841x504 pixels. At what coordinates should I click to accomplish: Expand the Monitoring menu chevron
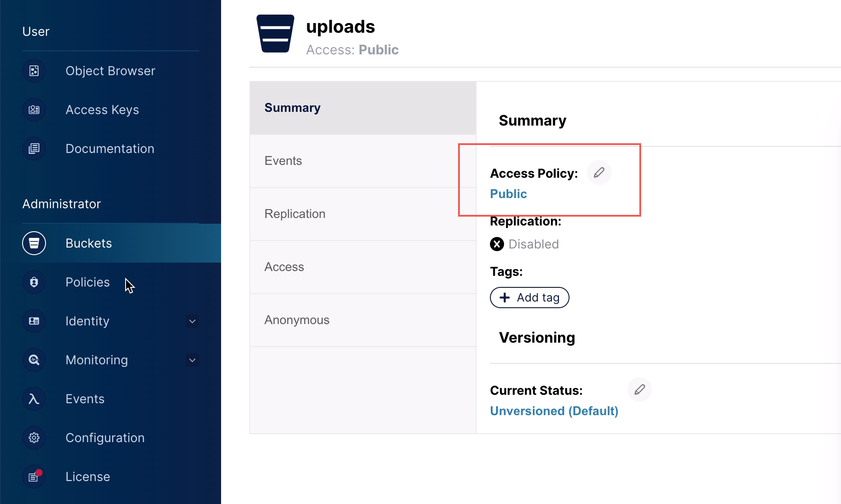[192, 360]
